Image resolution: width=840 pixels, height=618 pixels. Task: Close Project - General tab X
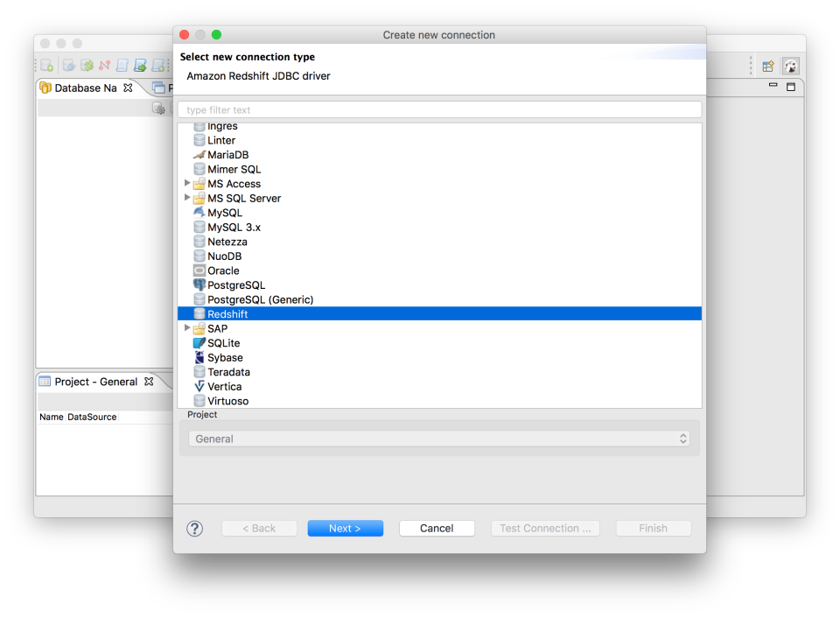coord(149,381)
